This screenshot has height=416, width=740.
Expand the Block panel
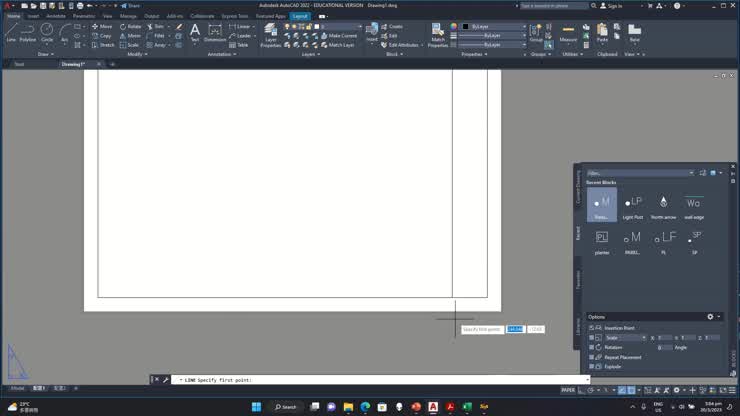(x=395, y=54)
